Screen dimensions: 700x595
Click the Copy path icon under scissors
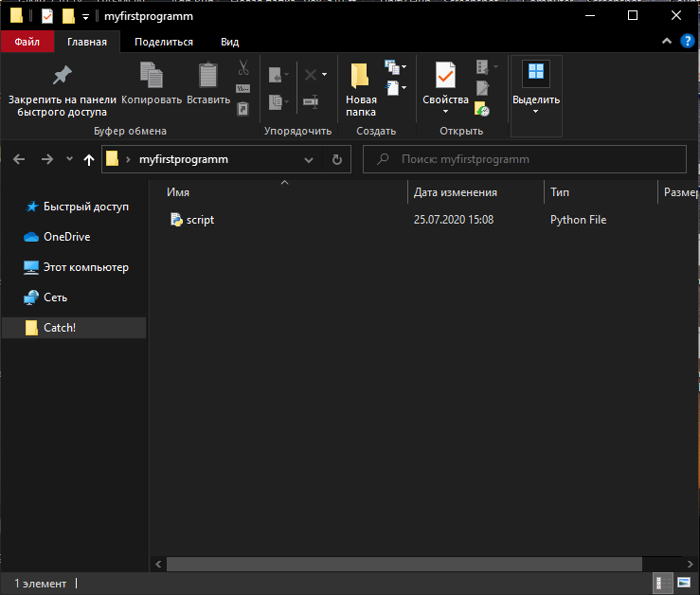242,88
